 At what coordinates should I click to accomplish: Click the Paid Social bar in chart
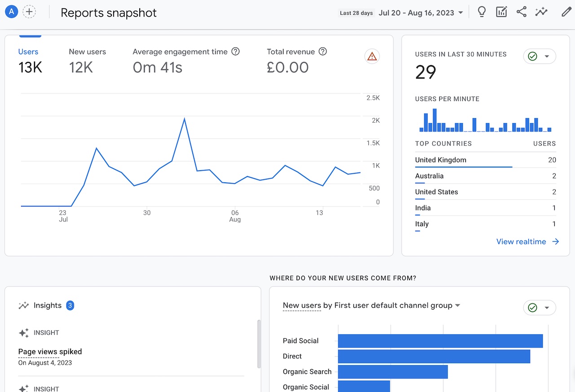[x=440, y=341]
